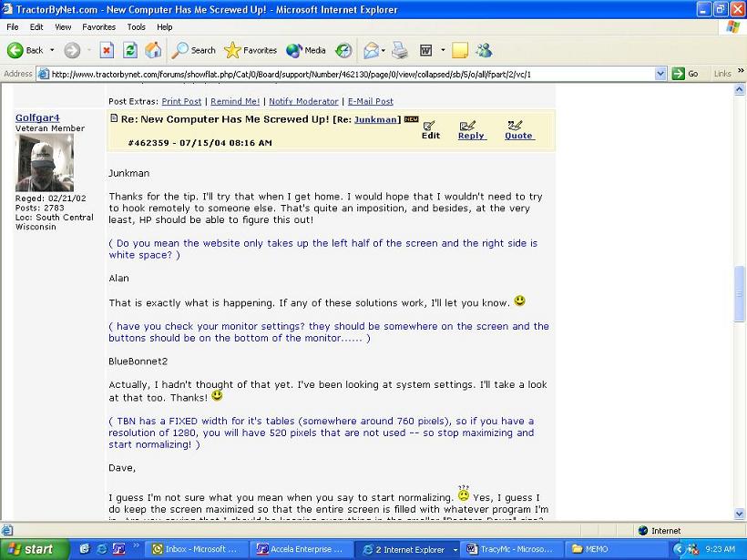
Task: Click the post document icon beside the title
Action: [x=114, y=118]
